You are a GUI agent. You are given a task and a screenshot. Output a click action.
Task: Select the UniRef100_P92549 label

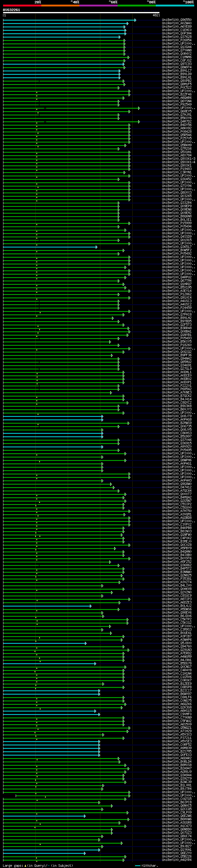(177, 104)
